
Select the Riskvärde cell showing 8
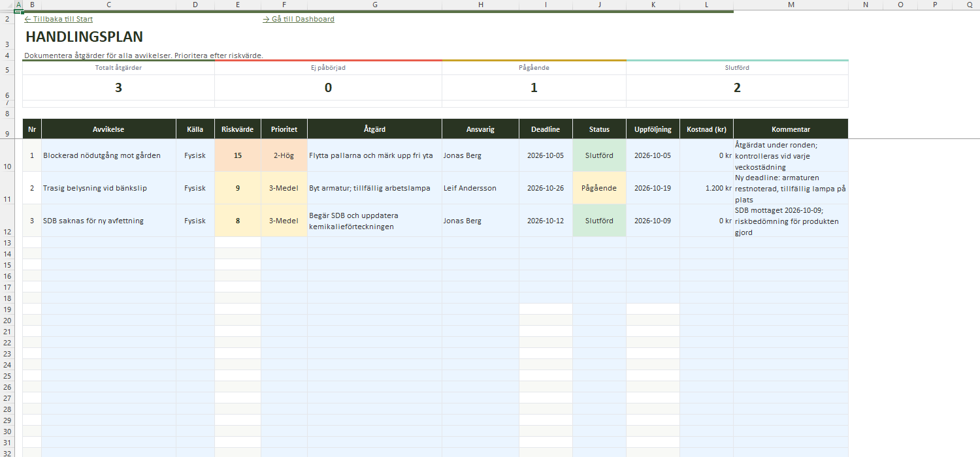238,221
